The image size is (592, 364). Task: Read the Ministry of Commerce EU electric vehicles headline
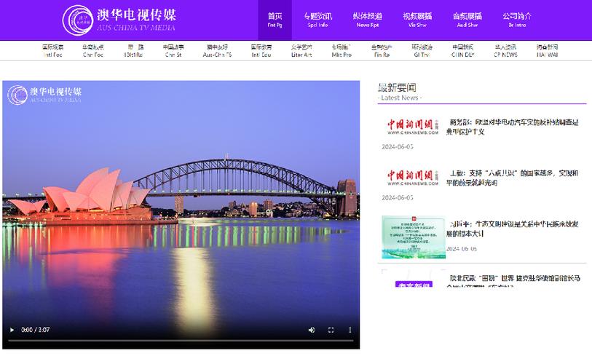(512, 127)
